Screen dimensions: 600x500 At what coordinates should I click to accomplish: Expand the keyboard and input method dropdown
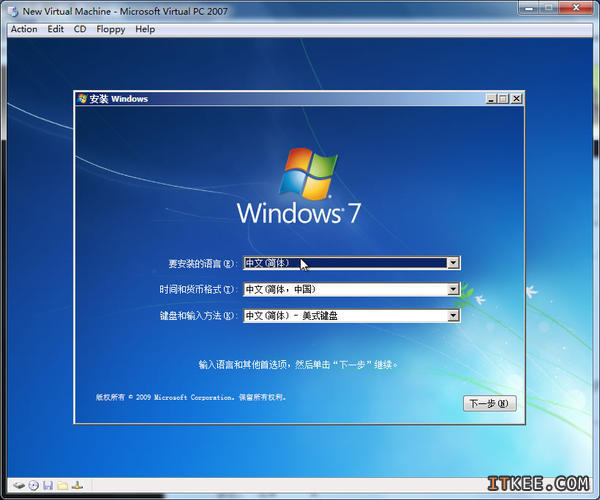pyautogui.click(x=453, y=316)
